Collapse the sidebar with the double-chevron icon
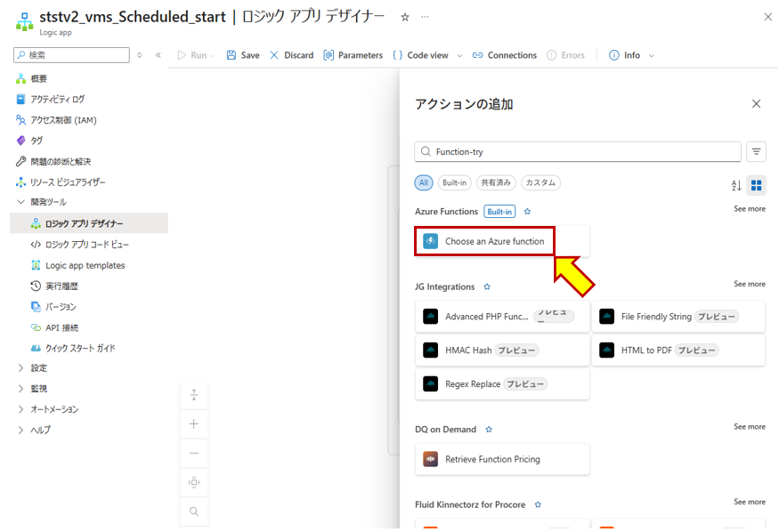The height and width of the screenshot is (532, 779). click(x=158, y=55)
